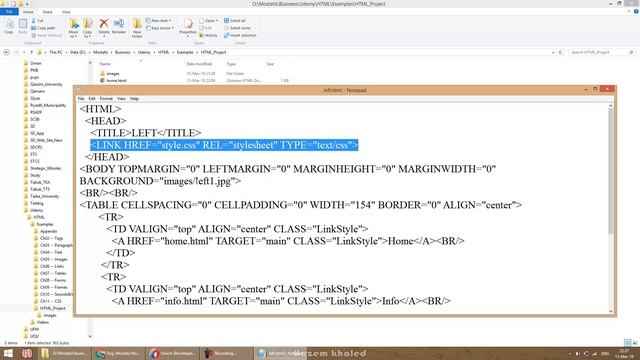Switch to the View ribbon tab
The image size is (640, 360).
66,12
